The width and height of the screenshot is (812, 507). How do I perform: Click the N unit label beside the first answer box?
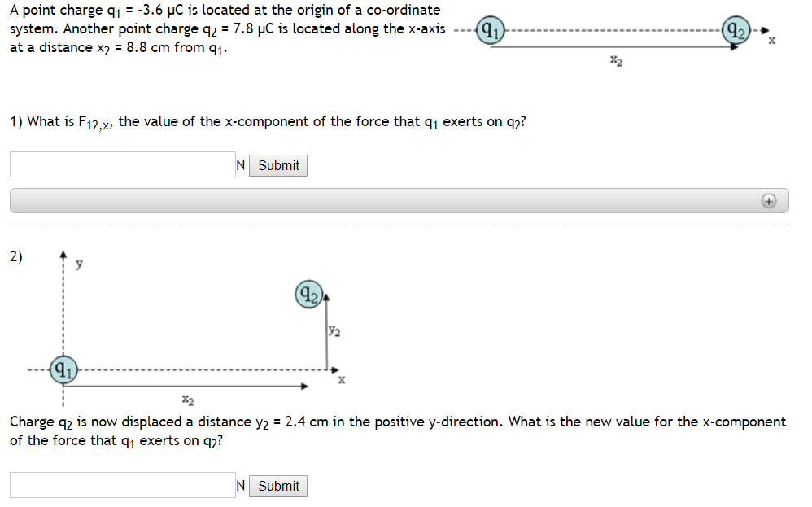pos(239,165)
